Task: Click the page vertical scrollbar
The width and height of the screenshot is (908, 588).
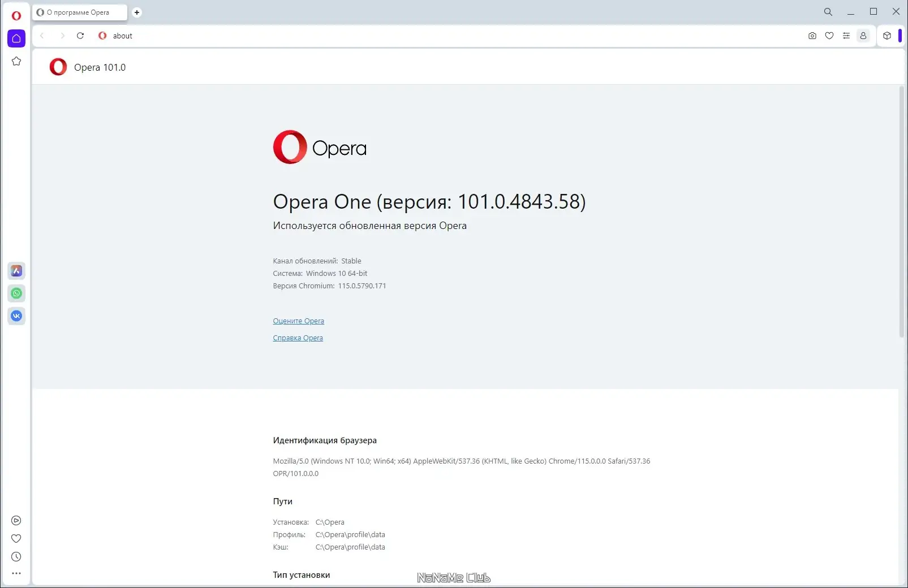Action: (902, 211)
